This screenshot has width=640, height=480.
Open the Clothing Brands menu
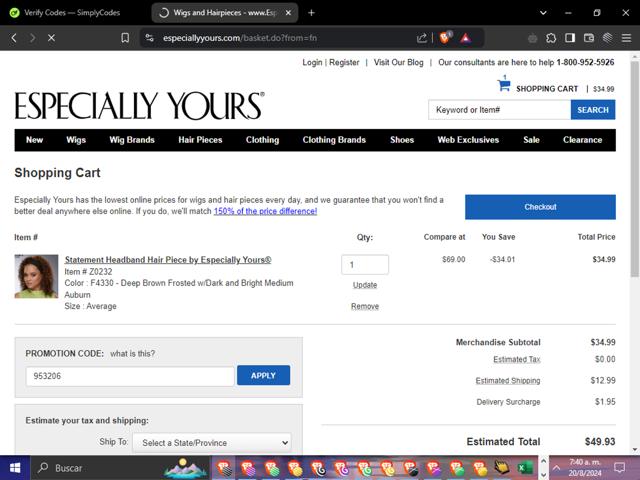(x=334, y=140)
